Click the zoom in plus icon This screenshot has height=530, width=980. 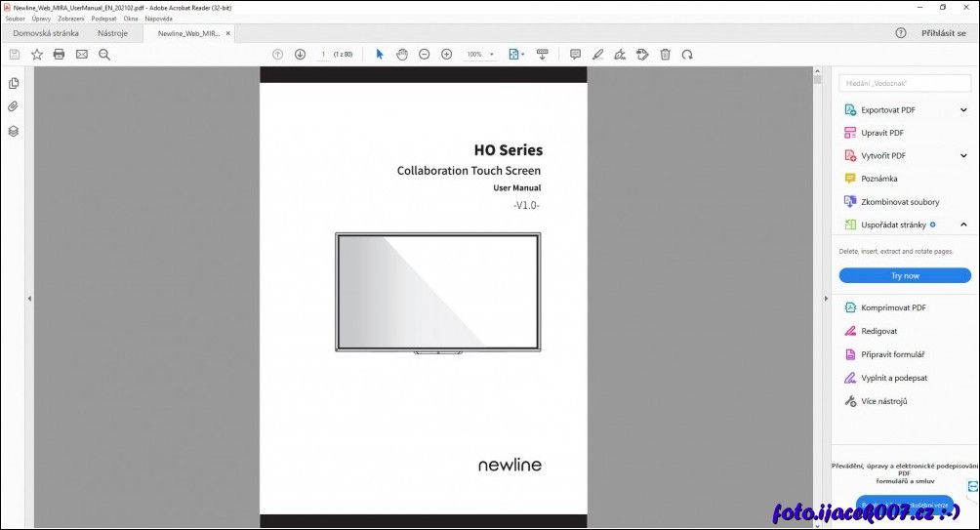[x=446, y=55]
